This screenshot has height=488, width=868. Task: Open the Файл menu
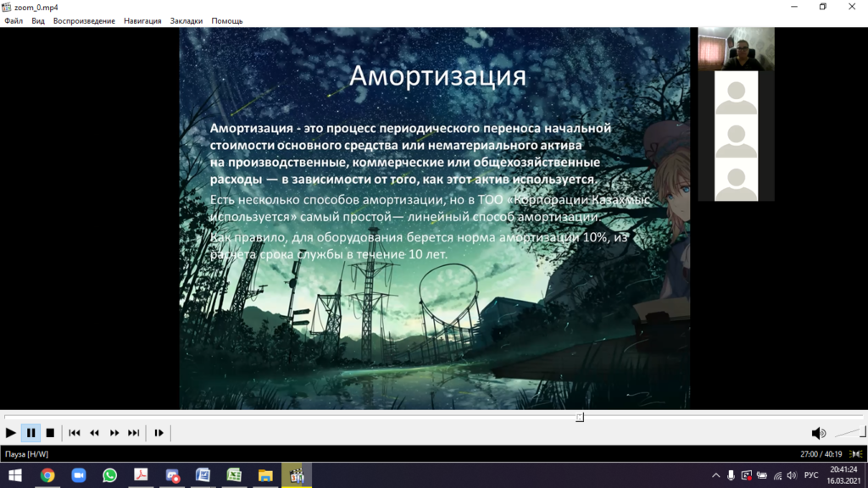point(14,21)
